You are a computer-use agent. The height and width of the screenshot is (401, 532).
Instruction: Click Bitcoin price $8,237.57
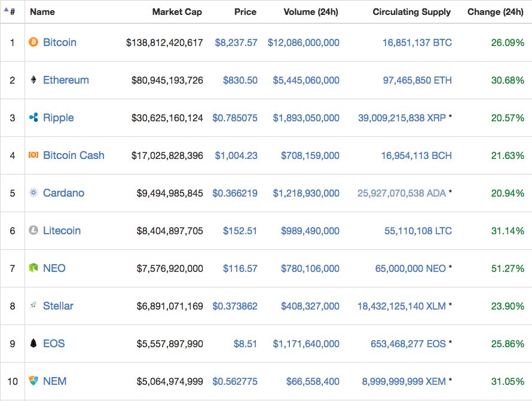pyautogui.click(x=236, y=43)
